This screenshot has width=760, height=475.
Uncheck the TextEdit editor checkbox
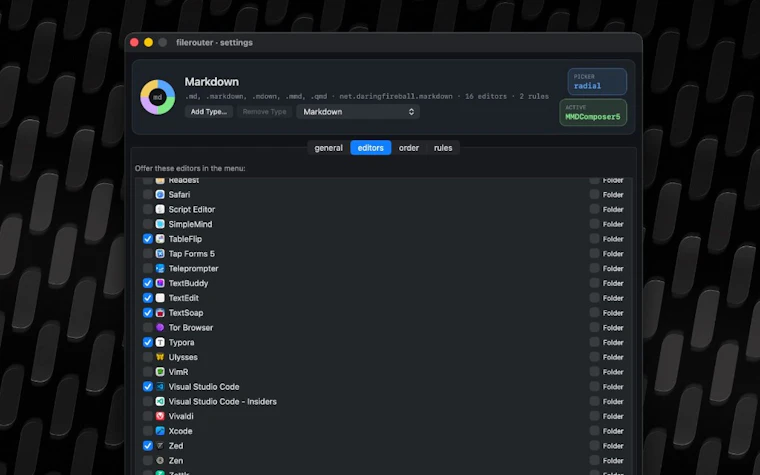coord(148,298)
